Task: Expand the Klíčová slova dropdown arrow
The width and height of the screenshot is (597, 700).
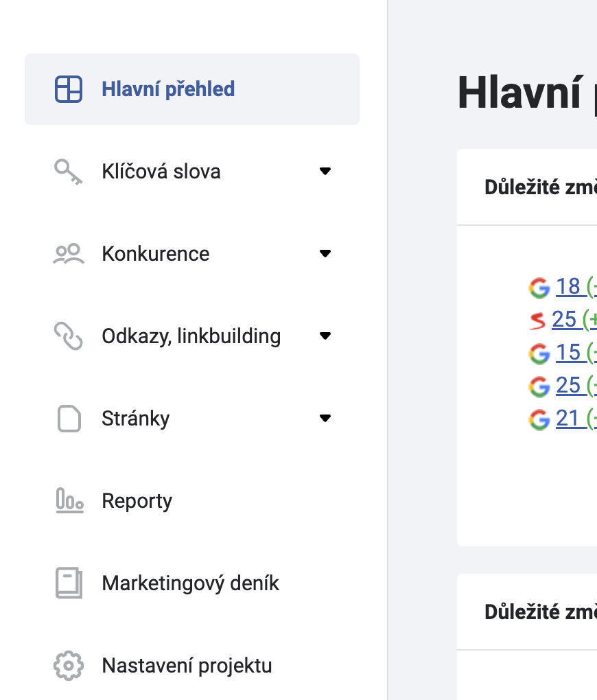Action: click(x=325, y=171)
